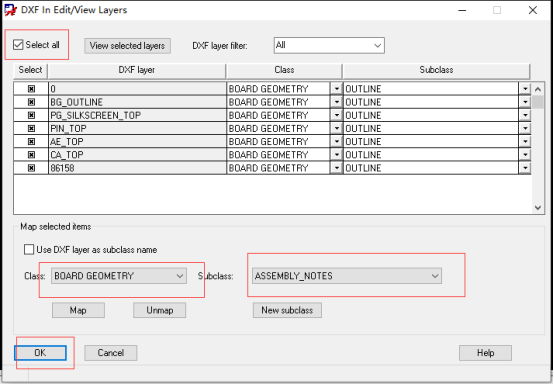Click the layer list scroll down arrow
Image resolution: width=554 pixels, height=385 pixels.
538,208
